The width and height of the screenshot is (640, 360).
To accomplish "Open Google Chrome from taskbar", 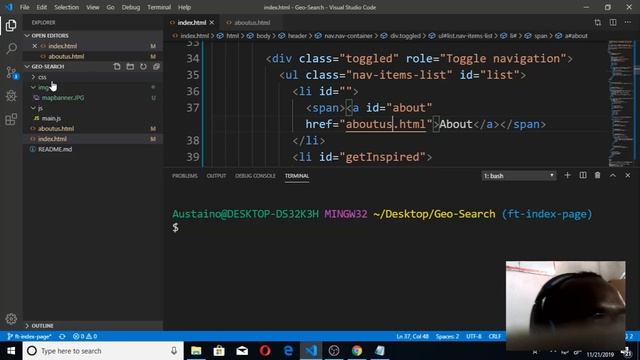I will point(357,351).
